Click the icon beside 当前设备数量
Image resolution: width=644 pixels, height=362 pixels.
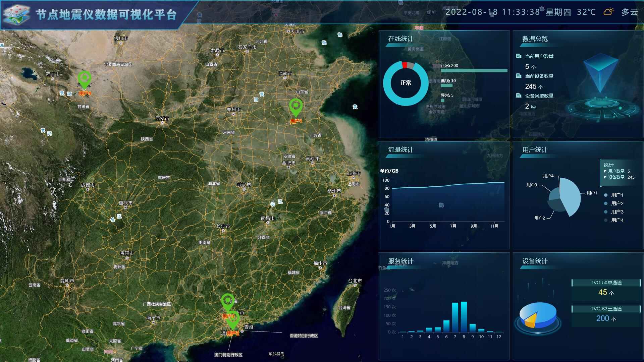pyautogui.click(x=519, y=76)
